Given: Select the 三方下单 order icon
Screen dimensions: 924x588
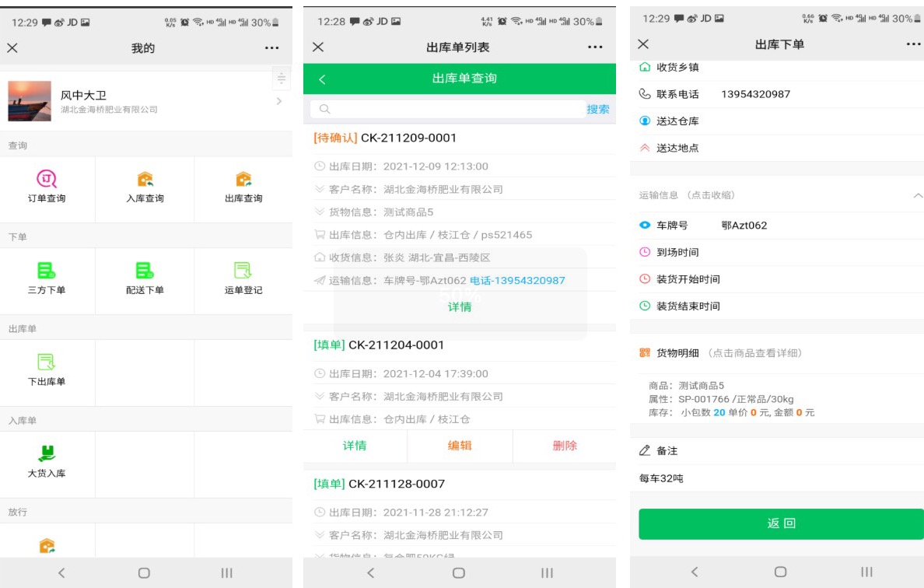Looking at the screenshot, I should click(x=47, y=271).
